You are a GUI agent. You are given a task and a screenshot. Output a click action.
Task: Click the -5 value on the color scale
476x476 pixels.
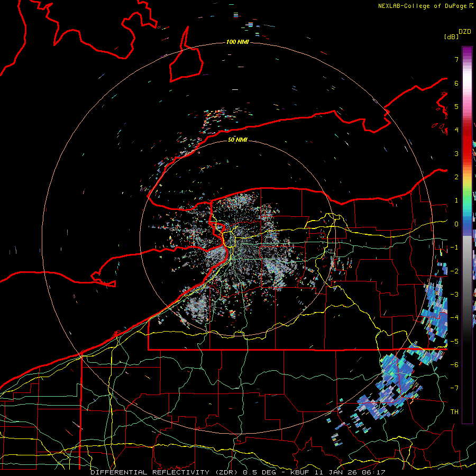454,342
